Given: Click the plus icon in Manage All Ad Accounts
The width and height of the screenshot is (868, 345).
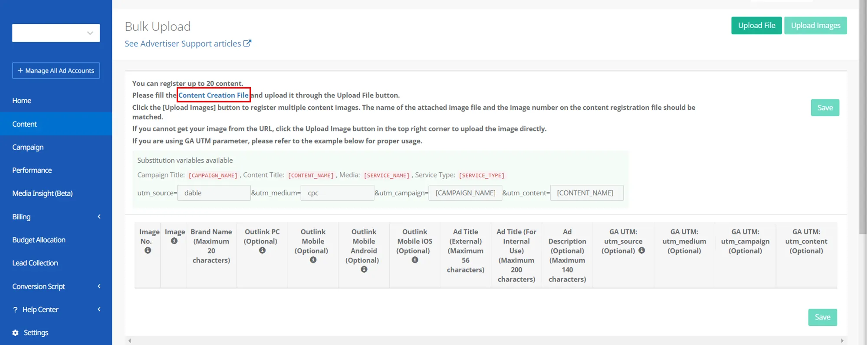Looking at the screenshot, I should pyautogui.click(x=20, y=70).
